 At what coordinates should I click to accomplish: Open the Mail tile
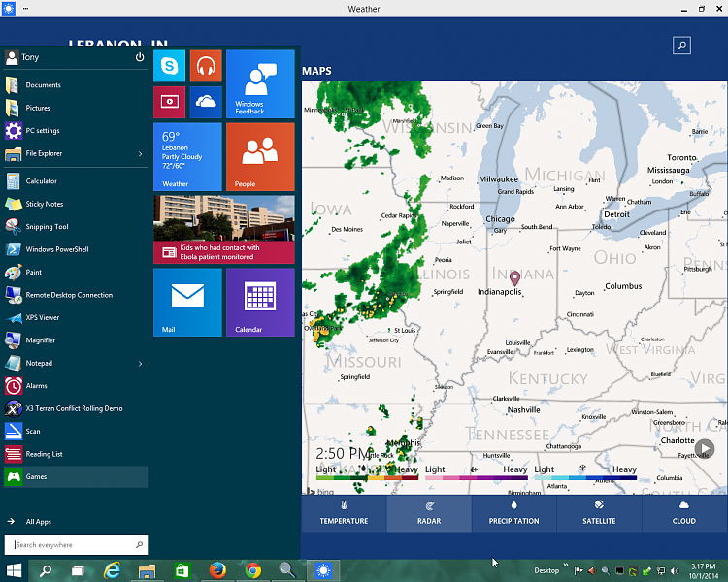[x=187, y=302]
